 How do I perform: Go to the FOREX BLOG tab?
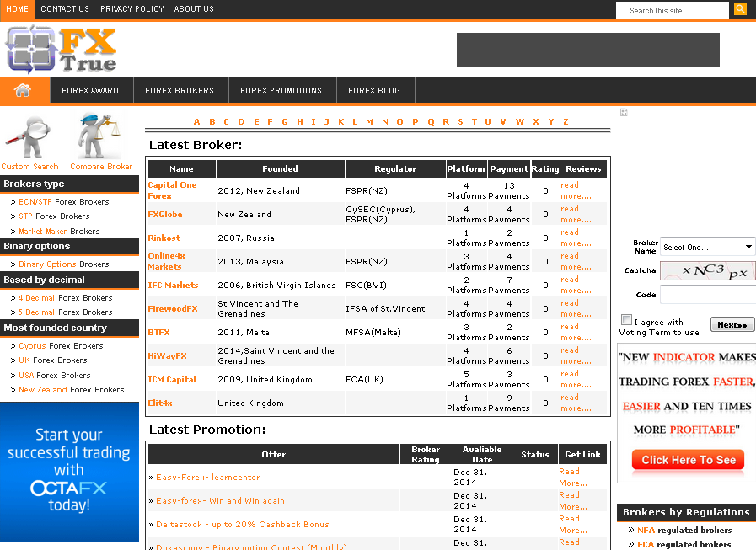point(374,91)
